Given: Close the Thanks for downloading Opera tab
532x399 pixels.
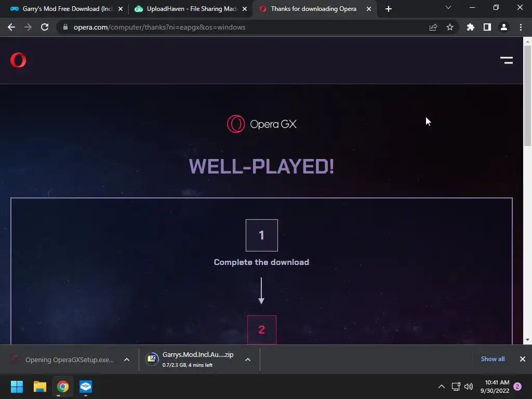Looking at the screenshot, I should 369,9.
